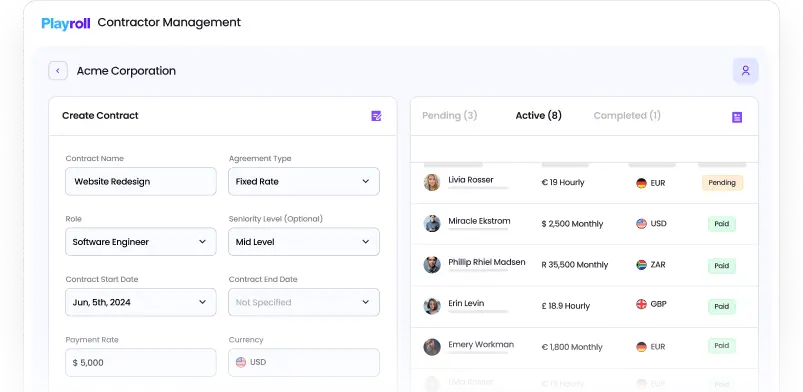803x392 pixels.
Task: Click the Paid badge for Erin Levin
Action: click(x=722, y=307)
